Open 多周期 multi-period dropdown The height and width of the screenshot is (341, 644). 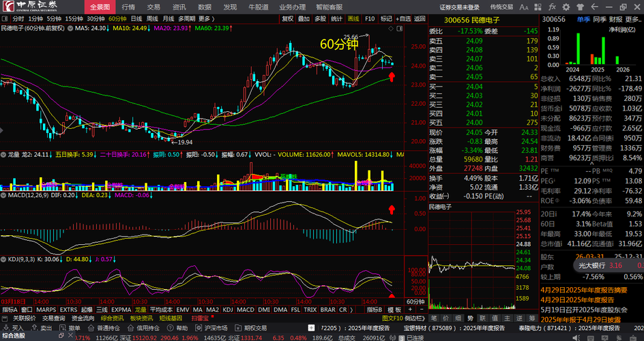[188, 19]
